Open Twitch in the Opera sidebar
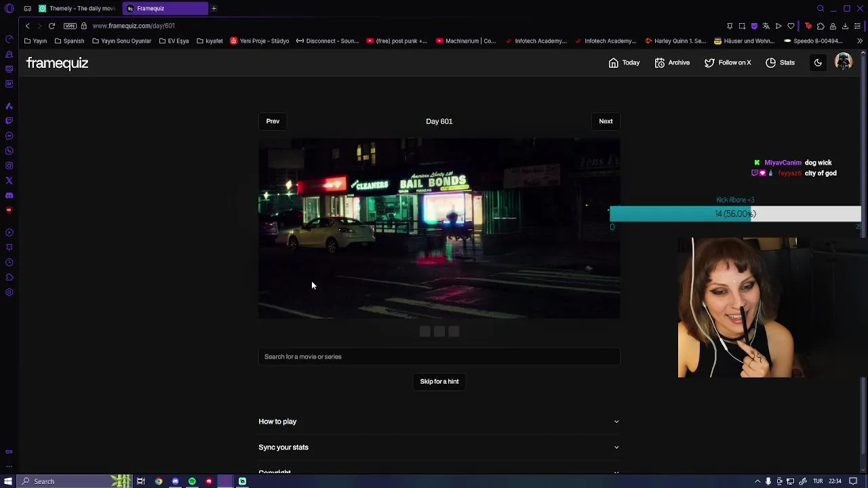This screenshot has height=488, width=868. (x=9, y=121)
